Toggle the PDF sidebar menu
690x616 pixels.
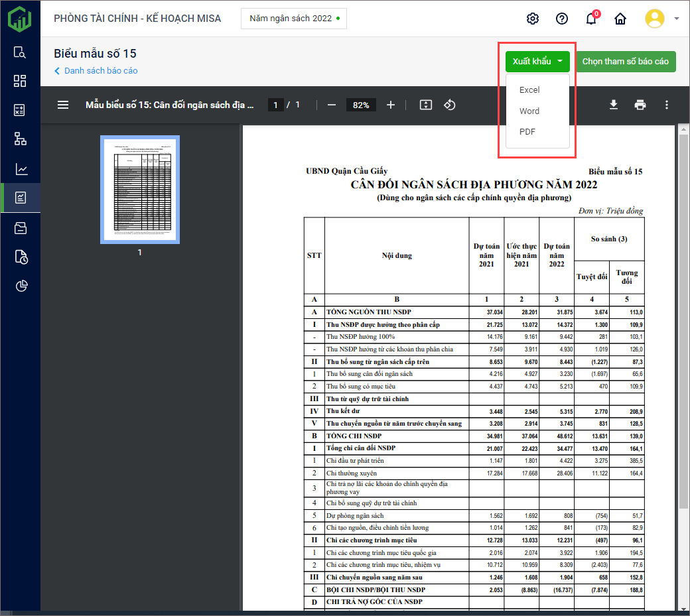coord(63,105)
